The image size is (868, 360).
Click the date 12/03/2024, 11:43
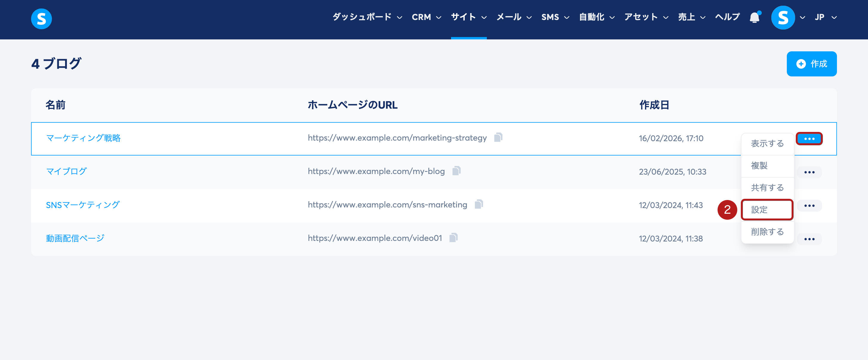point(670,205)
